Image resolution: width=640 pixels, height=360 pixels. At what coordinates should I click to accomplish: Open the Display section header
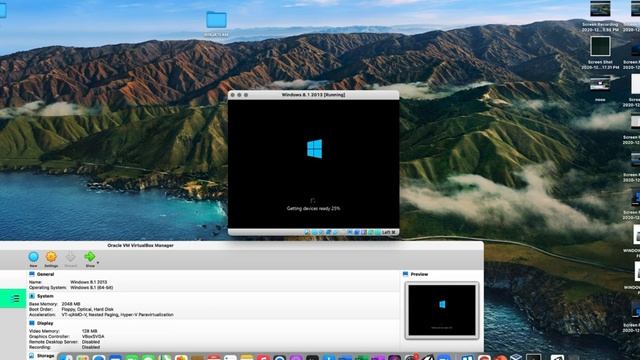45,323
